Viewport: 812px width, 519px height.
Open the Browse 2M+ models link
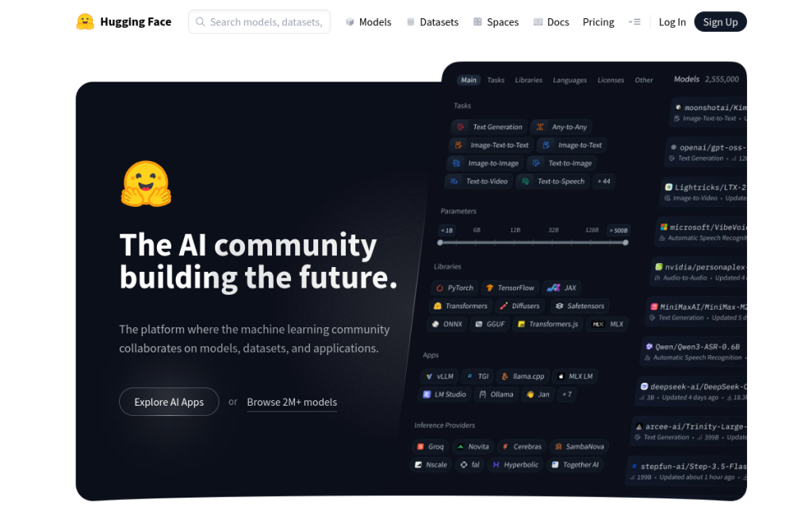click(x=292, y=403)
